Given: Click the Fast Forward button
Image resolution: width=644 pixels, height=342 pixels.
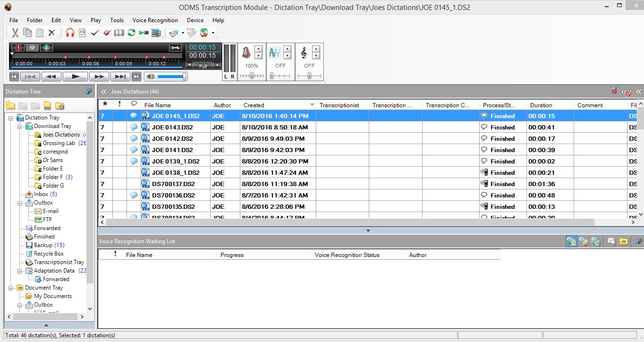Looking at the screenshot, I should point(99,77).
